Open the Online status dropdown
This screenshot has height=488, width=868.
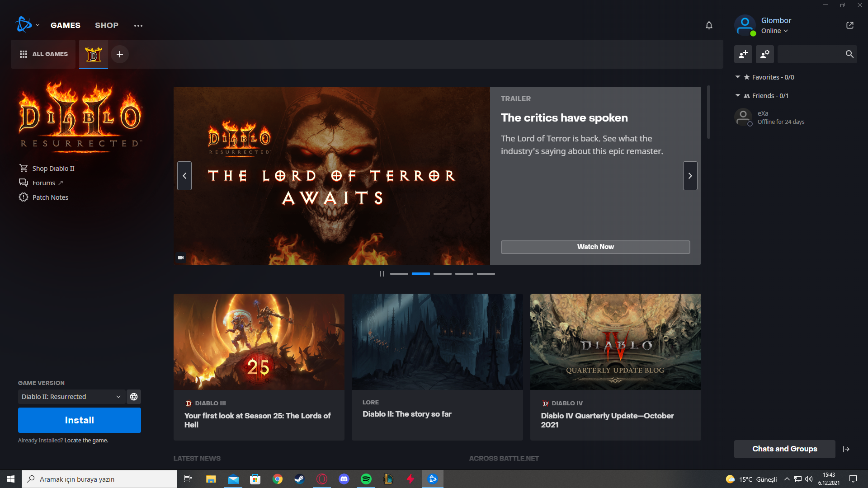[774, 31]
